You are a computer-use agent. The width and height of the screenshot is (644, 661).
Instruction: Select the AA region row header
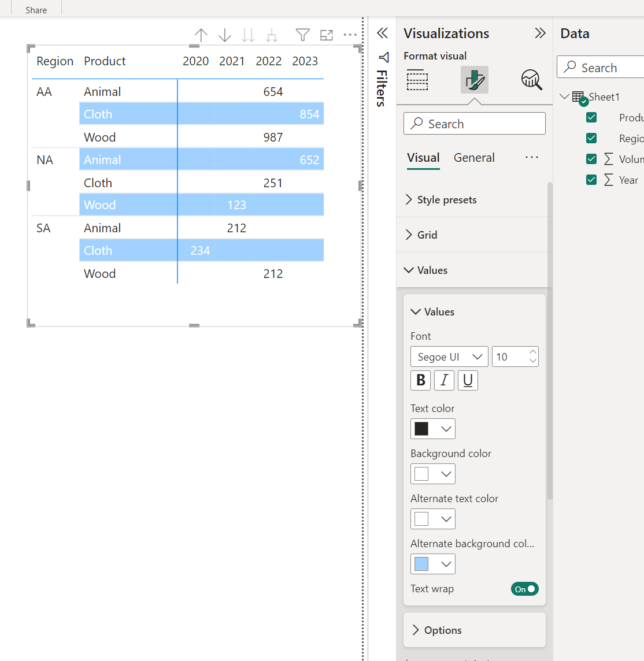pyautogui.click(x=45, y=92)
